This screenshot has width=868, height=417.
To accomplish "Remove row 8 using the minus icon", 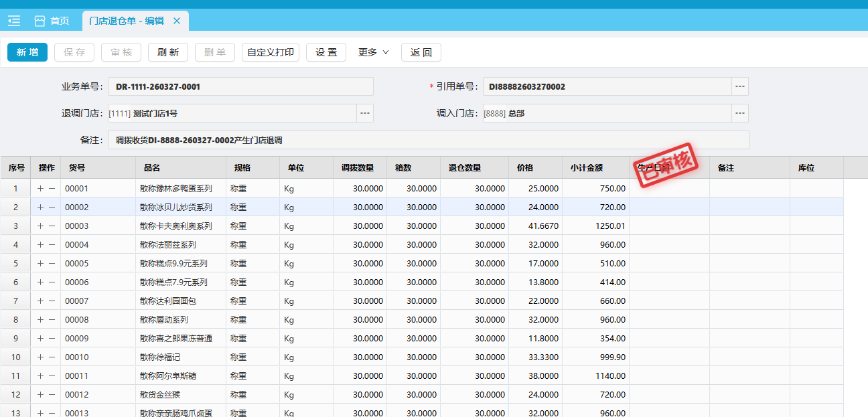I will coord(52,320).
